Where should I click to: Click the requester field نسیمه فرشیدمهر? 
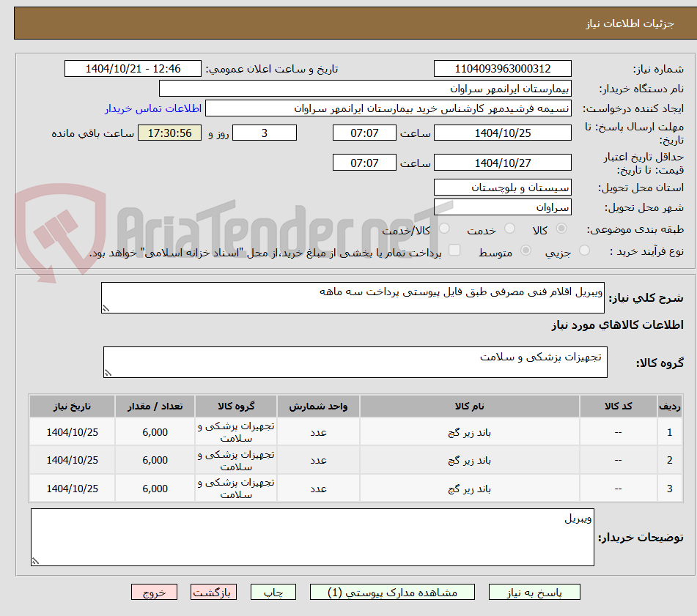388,108
